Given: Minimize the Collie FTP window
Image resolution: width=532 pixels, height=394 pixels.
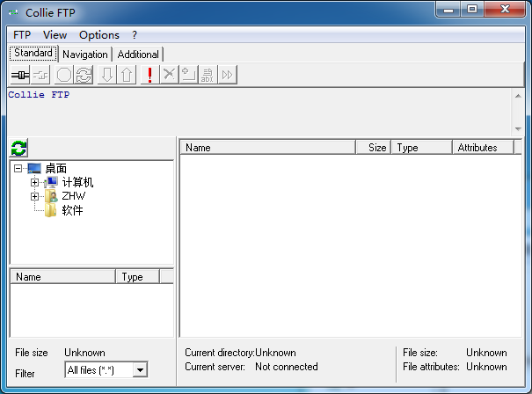Looking at the screenshot, I should (448, 10).
